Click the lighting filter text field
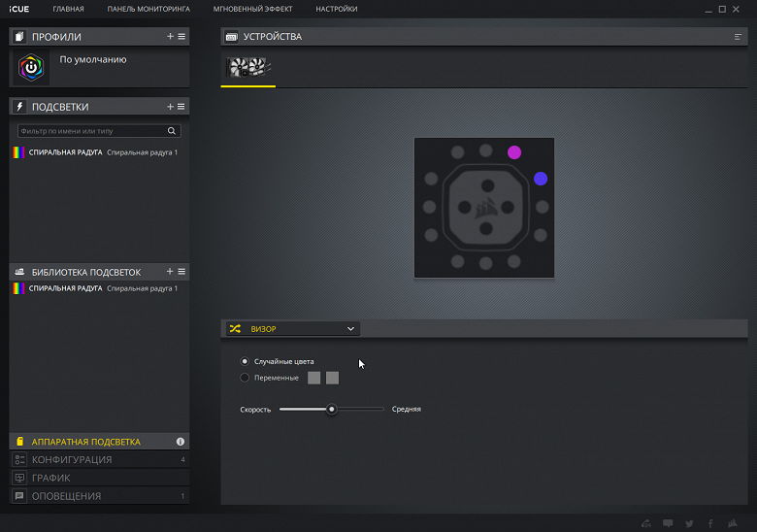 92,131
